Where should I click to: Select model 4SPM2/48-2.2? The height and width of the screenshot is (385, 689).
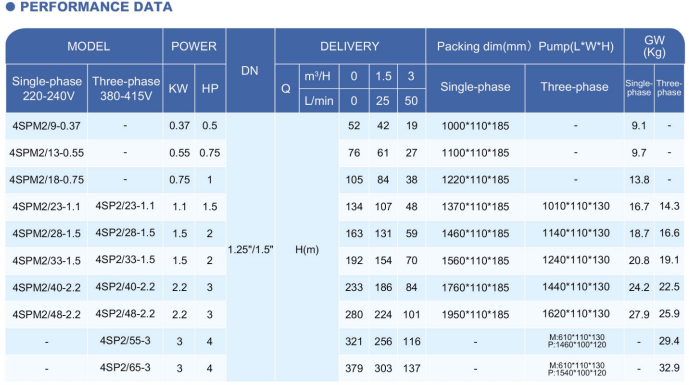[x=47, y=315]
